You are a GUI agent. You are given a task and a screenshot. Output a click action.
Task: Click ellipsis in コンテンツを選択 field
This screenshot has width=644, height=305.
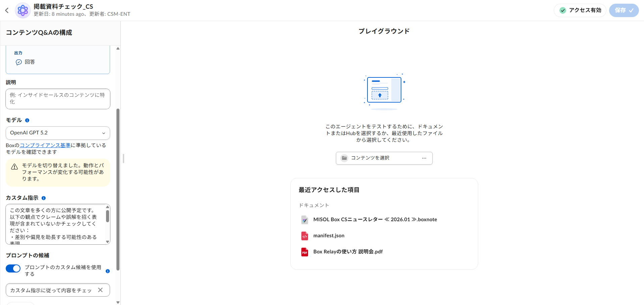[x=424, y=158]
